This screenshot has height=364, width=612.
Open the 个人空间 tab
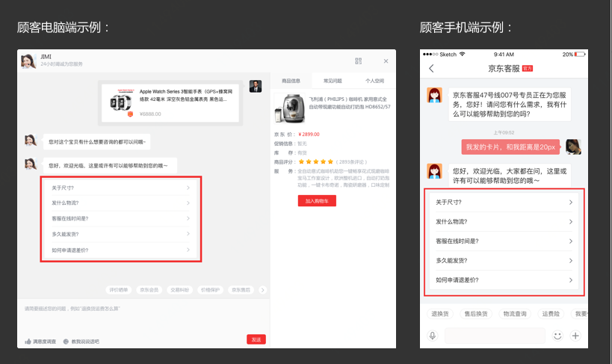point(374,80)
